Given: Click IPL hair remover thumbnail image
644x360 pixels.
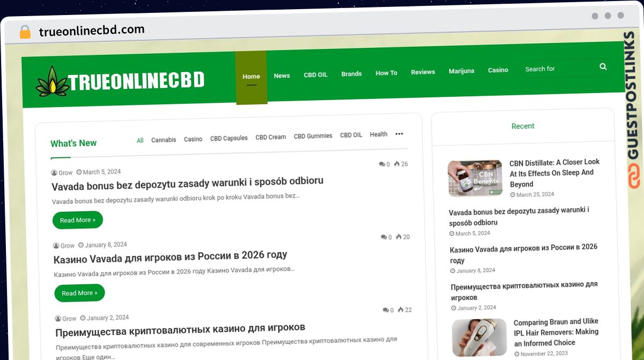Looking at the screenshot, I should [x=479, y=338].
